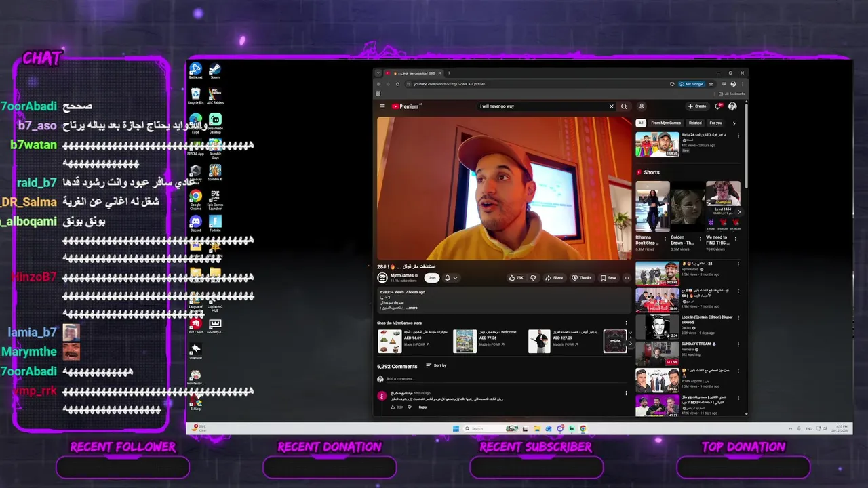Viewport: 868px width, 488px height.
Task: Open Recycle Bin on desktop
Action: coord(195,96)
